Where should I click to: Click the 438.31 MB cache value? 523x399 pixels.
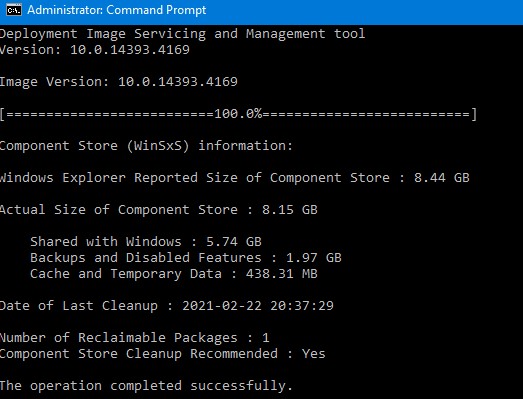pos(282,274)
